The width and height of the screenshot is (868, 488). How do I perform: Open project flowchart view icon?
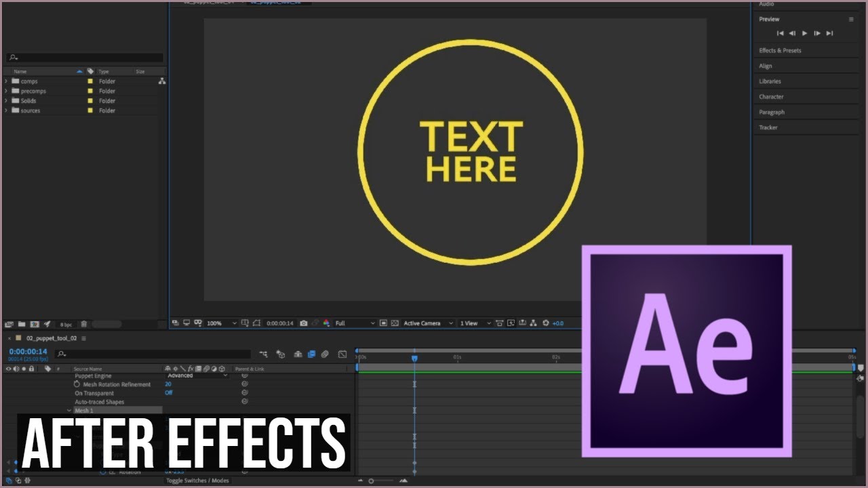click(162, 81)
